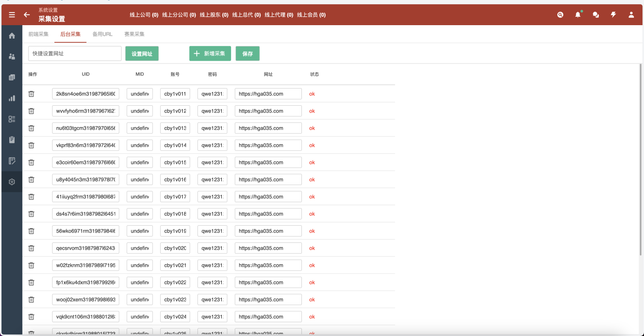Click the search icon in header

point(560,15)
